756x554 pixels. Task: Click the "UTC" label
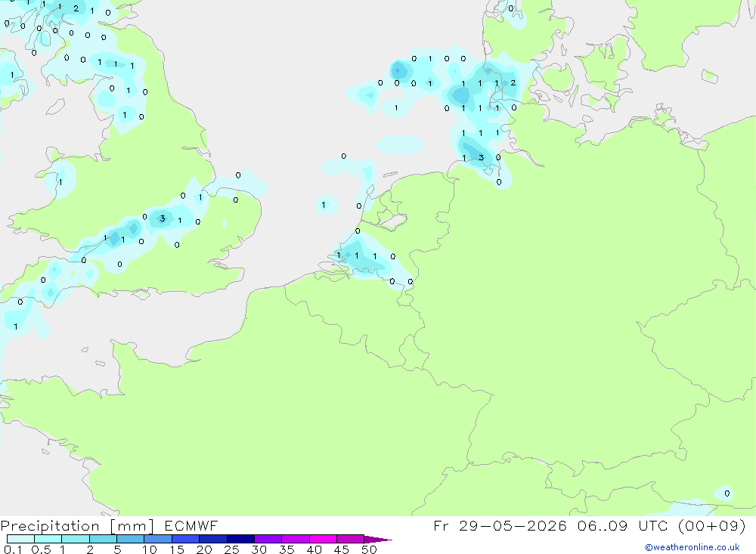653,525
